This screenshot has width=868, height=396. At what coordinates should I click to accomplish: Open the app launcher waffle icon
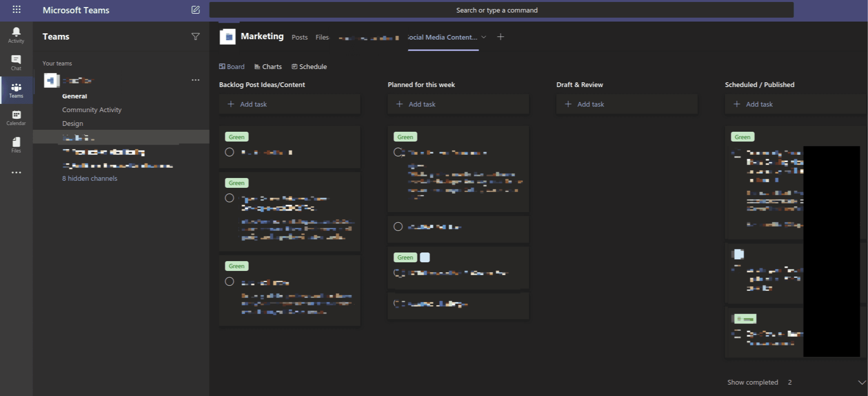point(16,9)
